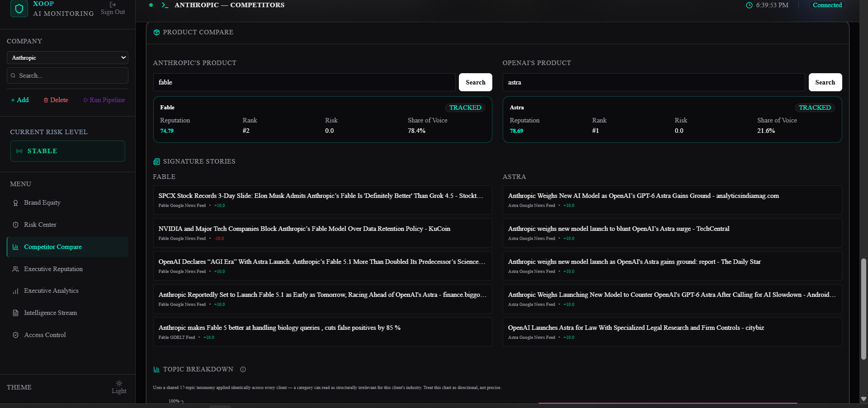
Task: Open Executive Analytics page
Action: tap(67, 291)
